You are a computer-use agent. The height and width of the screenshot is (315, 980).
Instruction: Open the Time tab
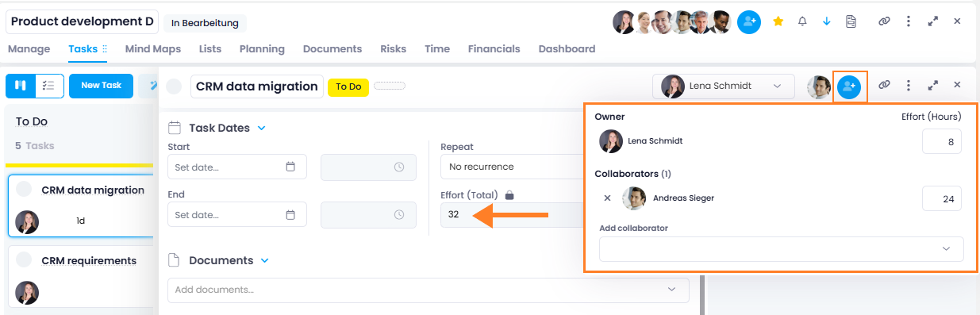point(437,49)
